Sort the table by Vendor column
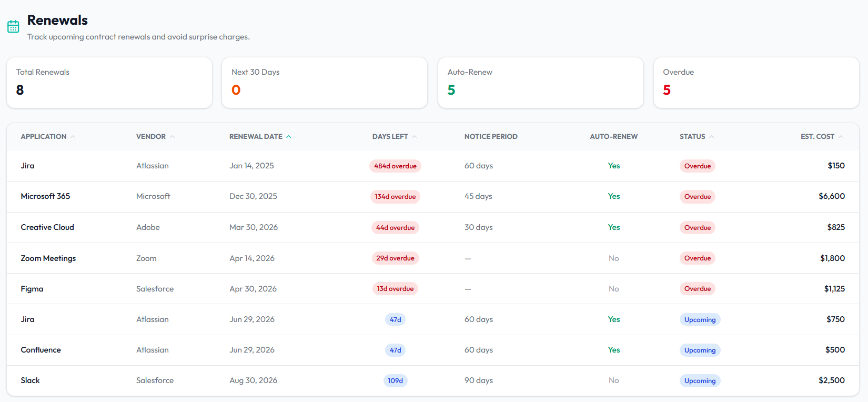This screenshot has height=402, width=868. pyautogui.click(x=155, y=137)
